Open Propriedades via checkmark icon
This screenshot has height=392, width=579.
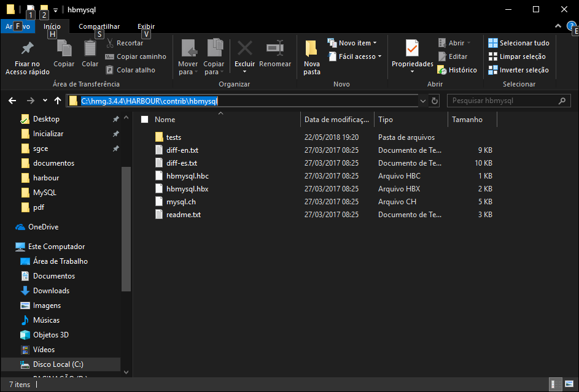(412, 48)
